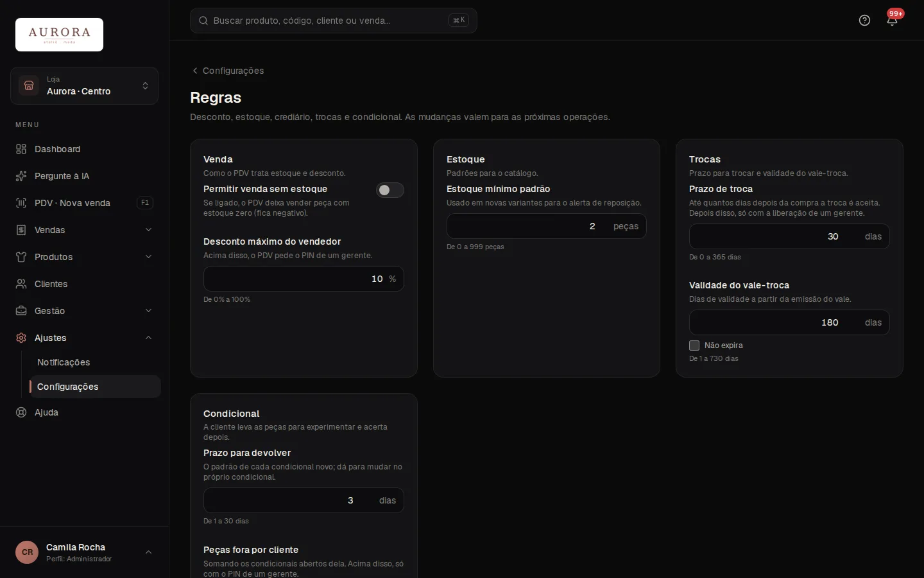Image resolution: width=924 pixels, height=578 pixels.
Task: Click the Pergunte à IA sparkle icon
Action: (21, 176)
